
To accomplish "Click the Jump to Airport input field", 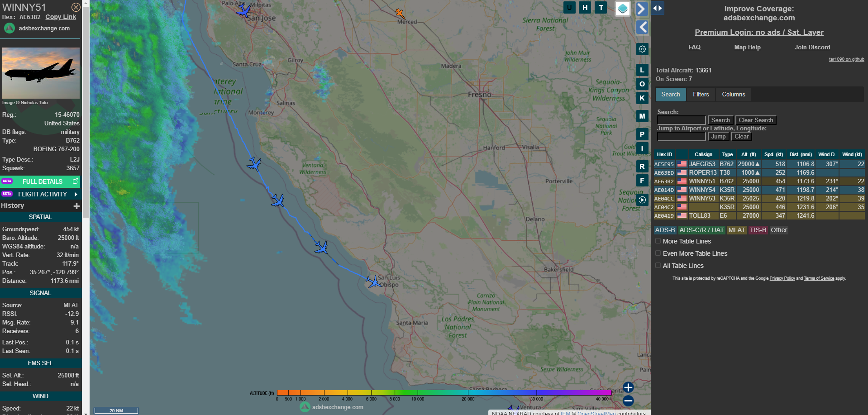I will [x=681, y=136].
